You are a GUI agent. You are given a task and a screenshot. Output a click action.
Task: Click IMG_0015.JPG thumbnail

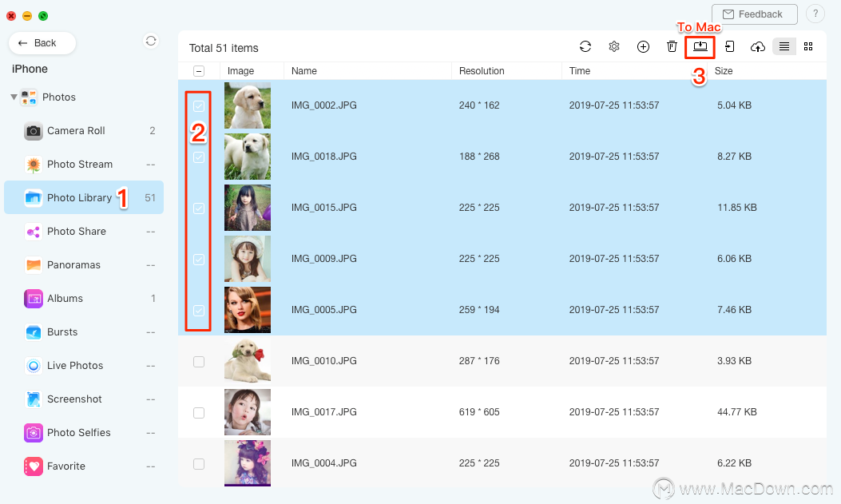248,208
